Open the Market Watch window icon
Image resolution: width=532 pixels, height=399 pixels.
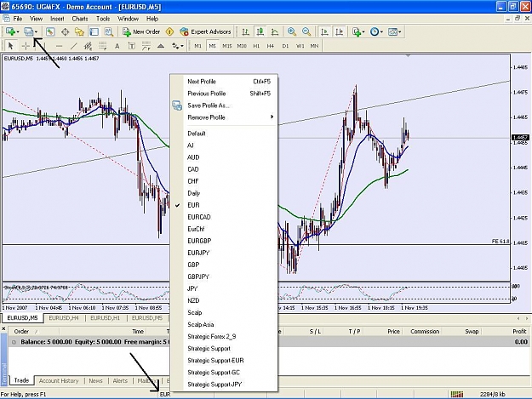[x=50, y=31]
